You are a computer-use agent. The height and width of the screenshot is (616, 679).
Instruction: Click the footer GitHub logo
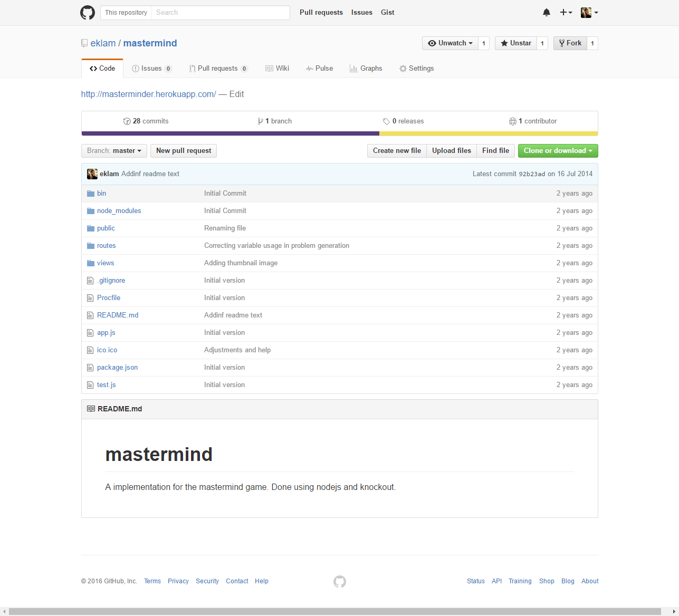click(340, 581)
